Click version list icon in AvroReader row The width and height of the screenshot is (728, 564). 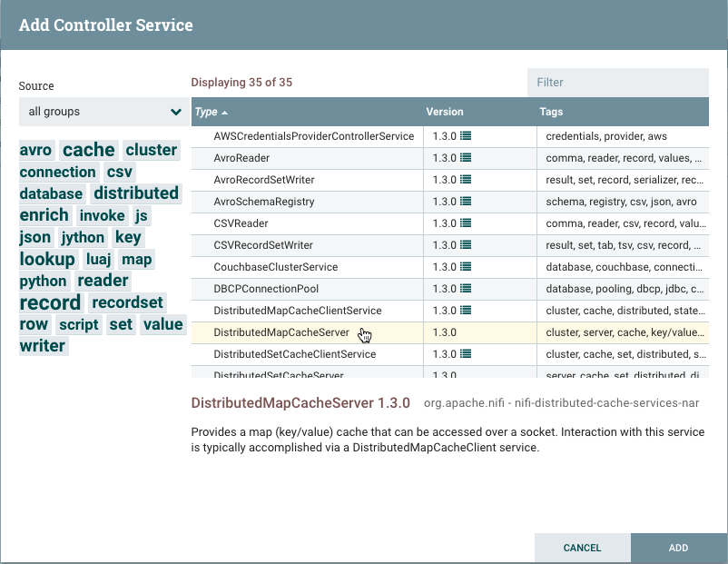click(466, 158)
